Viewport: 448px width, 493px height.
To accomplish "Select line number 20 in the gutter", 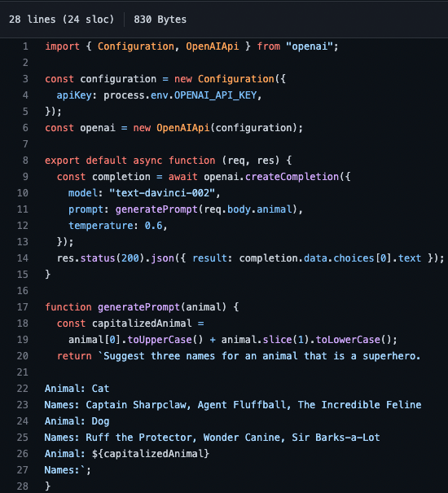I will pyautogui.click(x=23, y=356).
